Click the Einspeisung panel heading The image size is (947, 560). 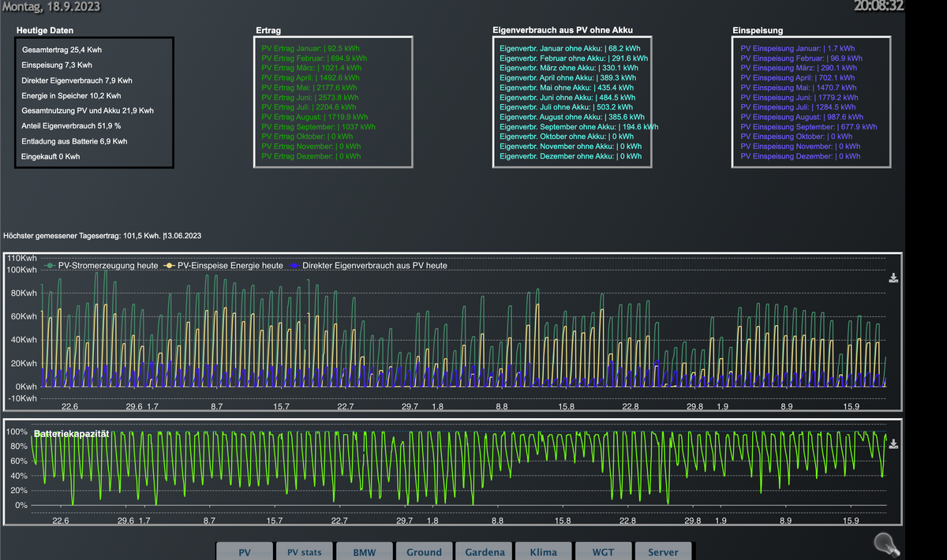pos(758,31)
